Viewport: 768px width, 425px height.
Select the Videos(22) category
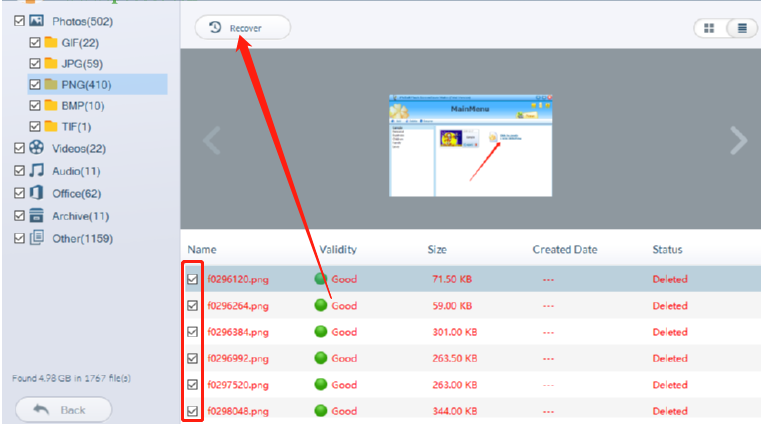coord(79,149)
